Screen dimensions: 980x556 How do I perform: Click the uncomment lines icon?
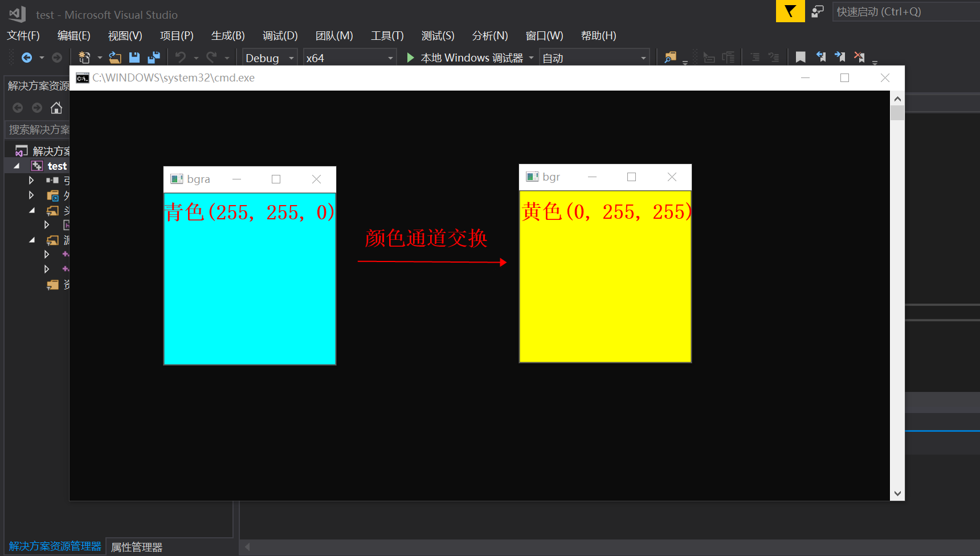point(774,58)
